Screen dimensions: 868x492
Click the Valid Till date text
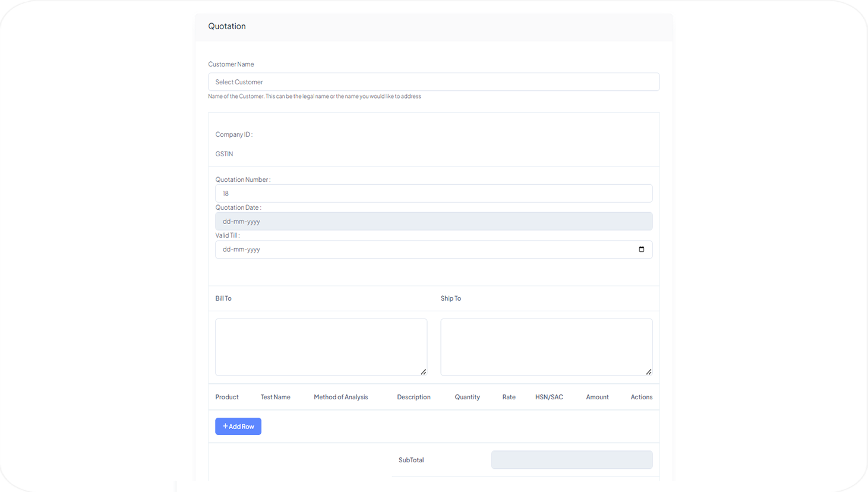coord(242,250)
